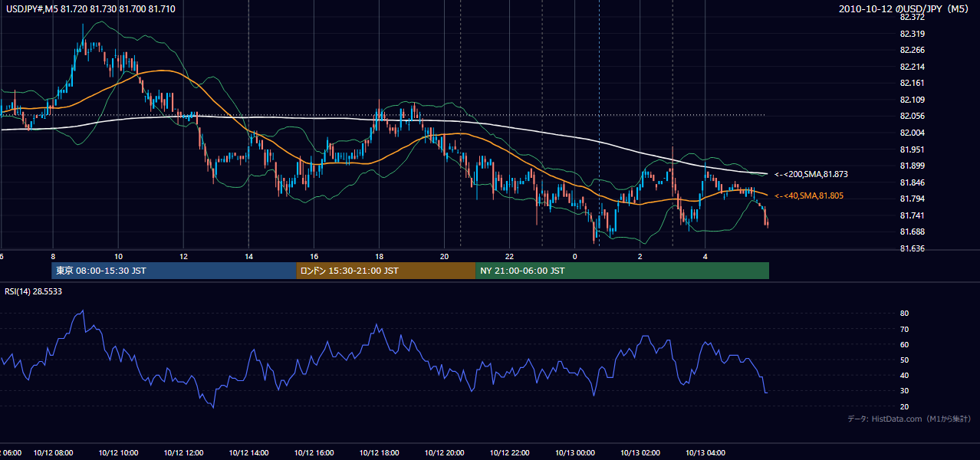Click the hour label 18 under the price chart
The width and height of the screenshot is (980, 460).
coord(379,256)
